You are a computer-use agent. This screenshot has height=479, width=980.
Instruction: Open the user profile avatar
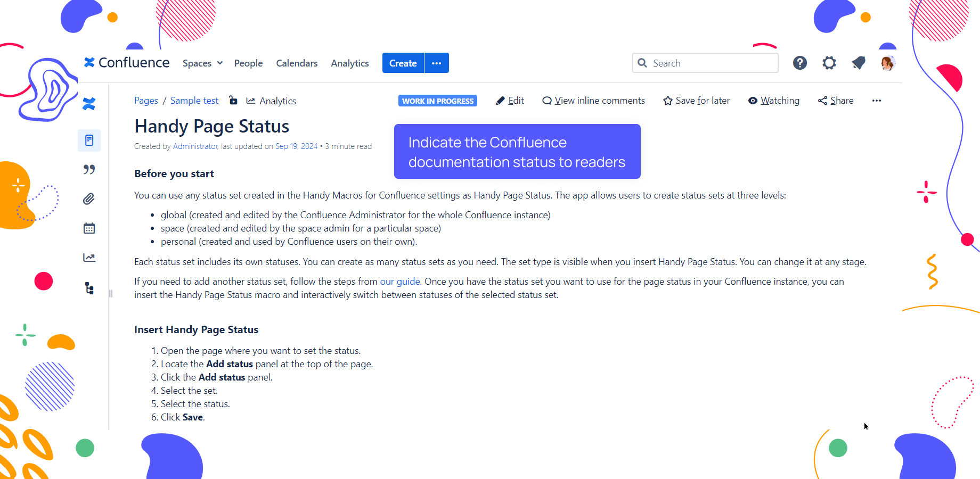tap(887, 63)
